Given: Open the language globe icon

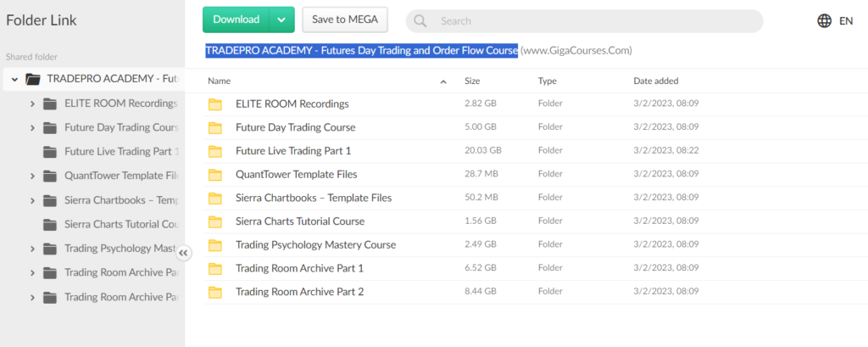Looking at the screenshot, I should 824,21.
